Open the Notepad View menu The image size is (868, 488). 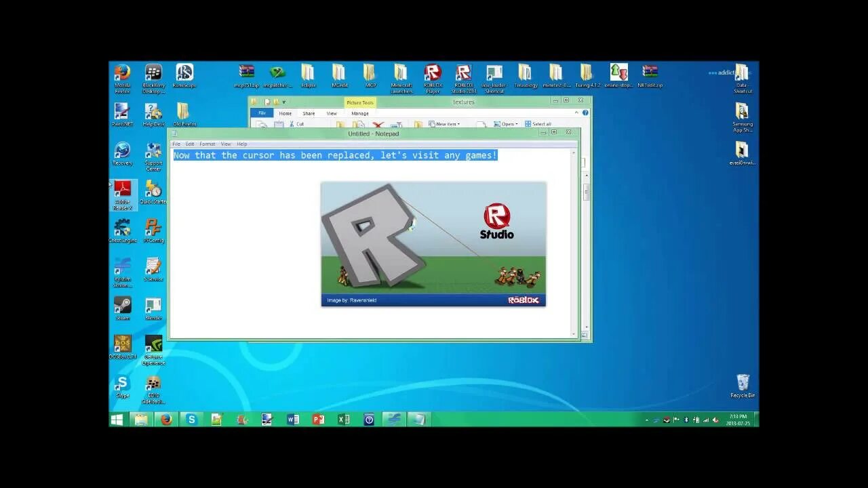pyautogui.click(x=226, y=144)
